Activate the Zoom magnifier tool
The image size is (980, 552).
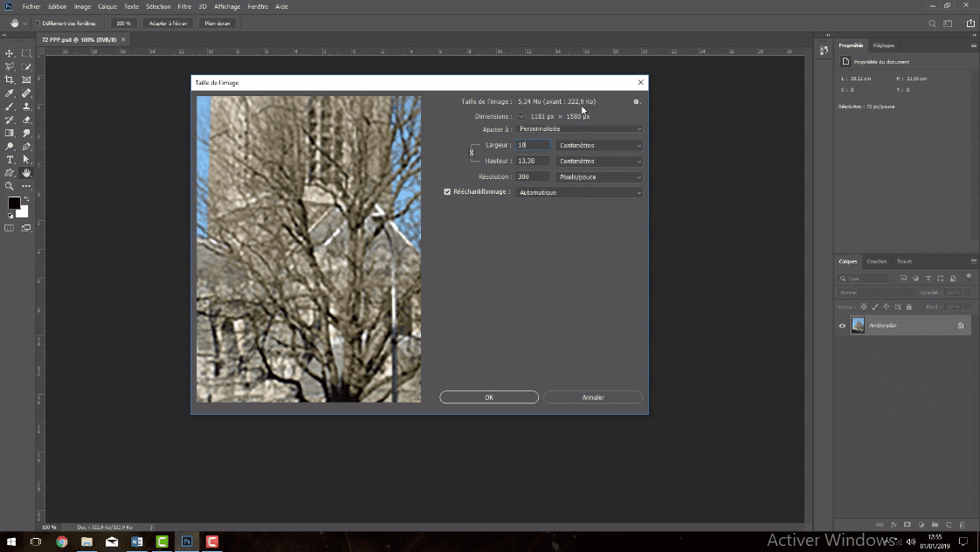[10, 186]
